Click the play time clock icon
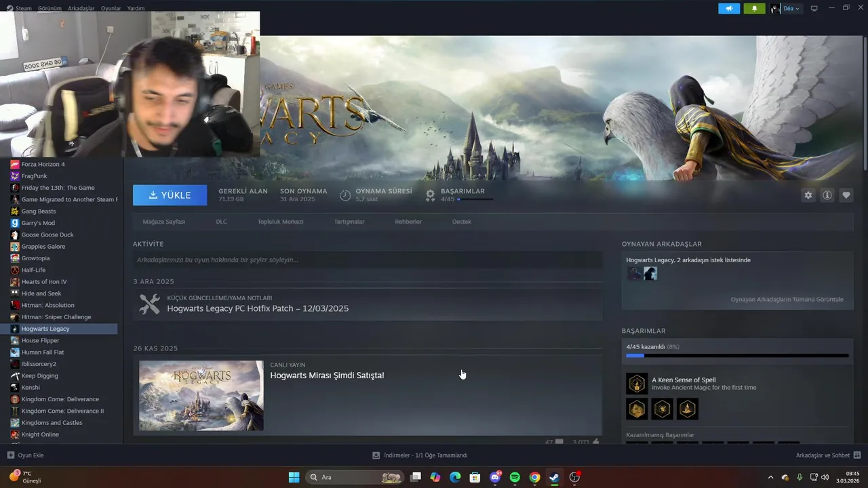 click(x=345, y=195)
